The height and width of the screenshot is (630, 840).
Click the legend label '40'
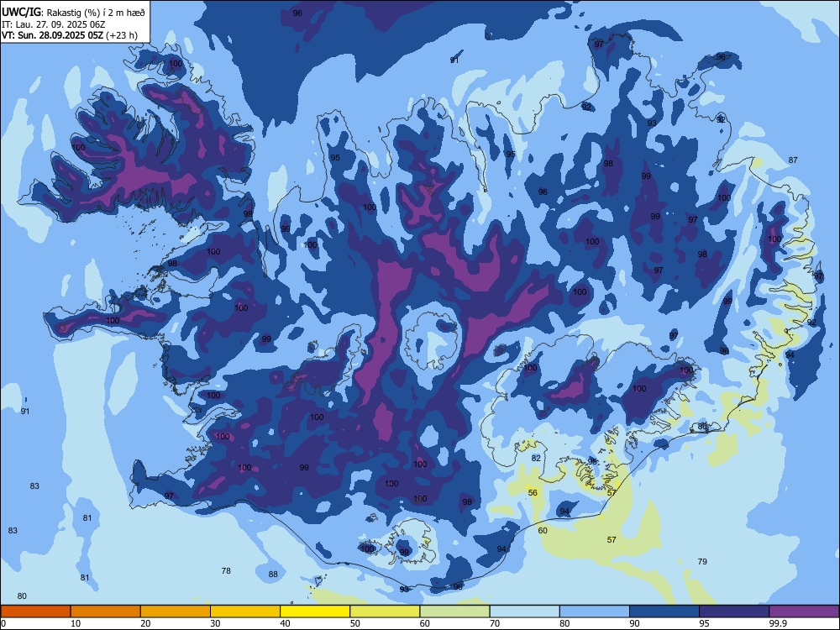(x=285, y=623)
